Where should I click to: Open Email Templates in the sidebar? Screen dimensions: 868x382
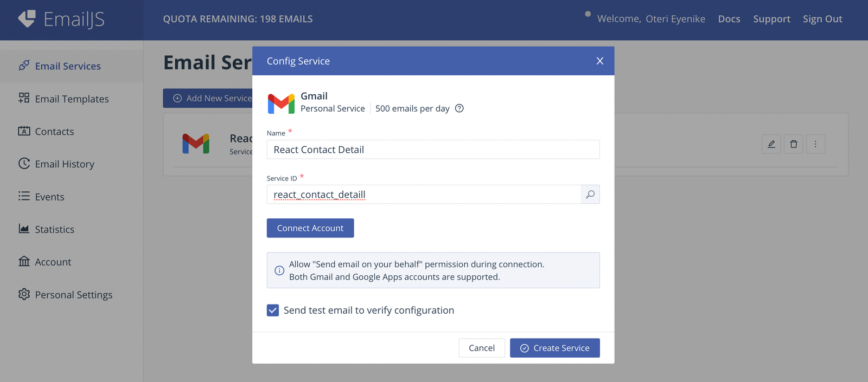point(72,99)
